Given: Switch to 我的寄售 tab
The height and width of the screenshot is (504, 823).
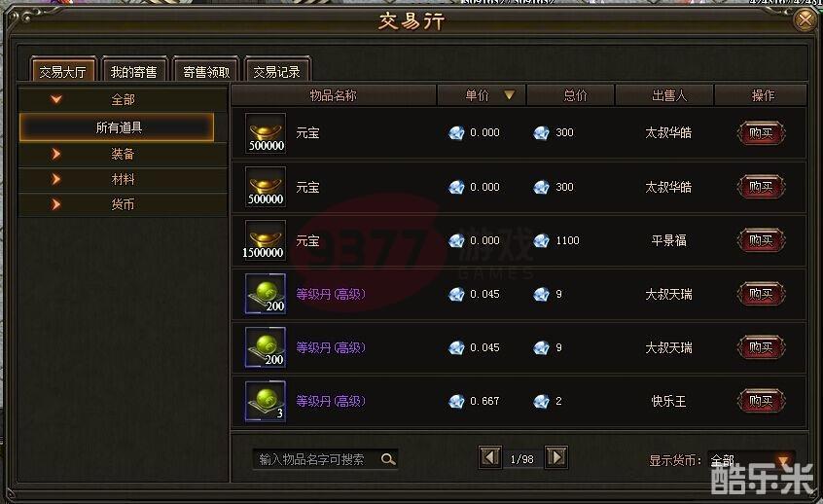Looking at the screenshot, I should pyautogui.click(x=134, y=71).
